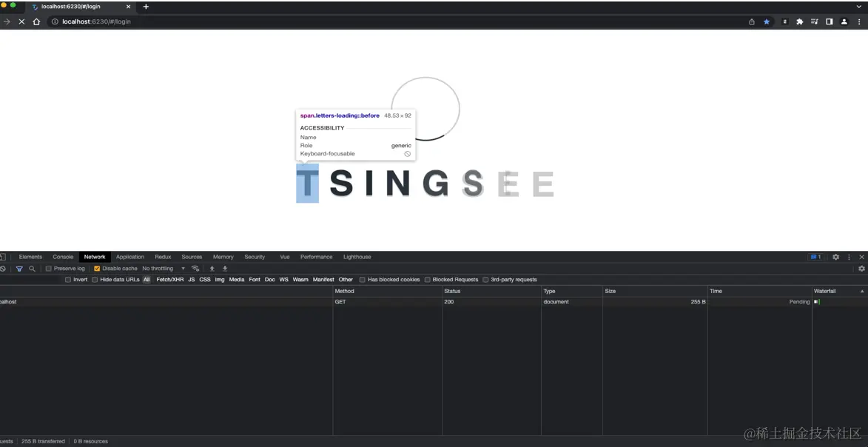
Task: Stop loading the page with the X button
Action: point(21,21)
